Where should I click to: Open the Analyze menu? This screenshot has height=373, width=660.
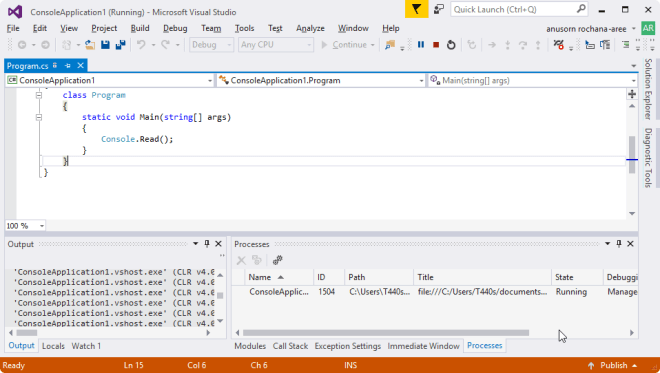[310, 28]
